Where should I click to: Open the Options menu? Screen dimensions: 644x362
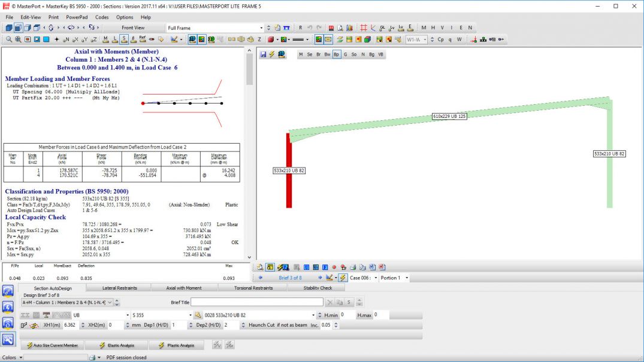pyautogui.click(x=125, y=17)
